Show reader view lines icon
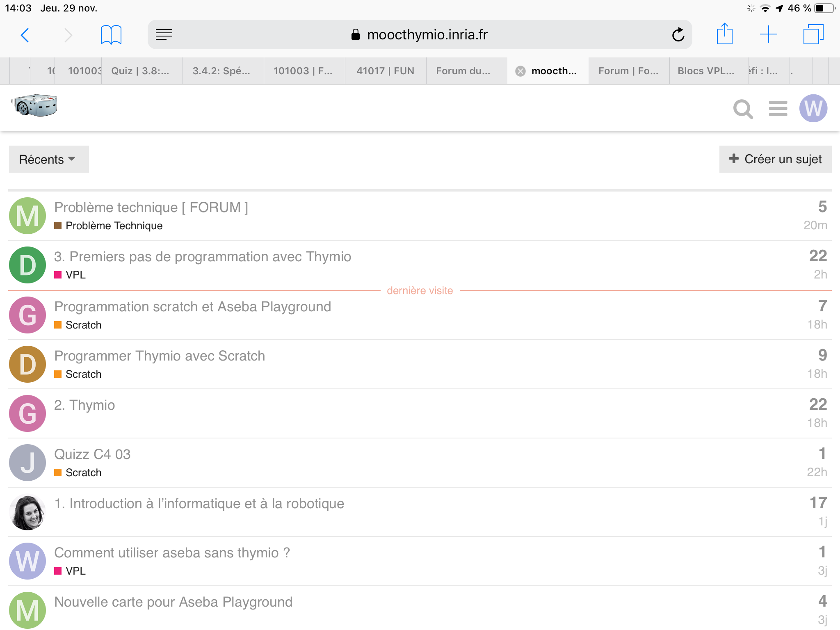 tap(164, 34)
